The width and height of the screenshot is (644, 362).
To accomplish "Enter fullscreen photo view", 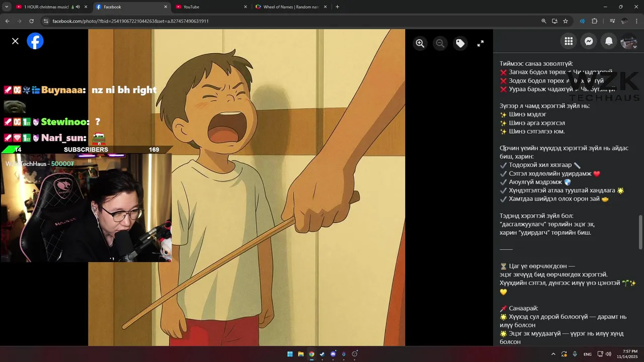I will pos(480,43).
